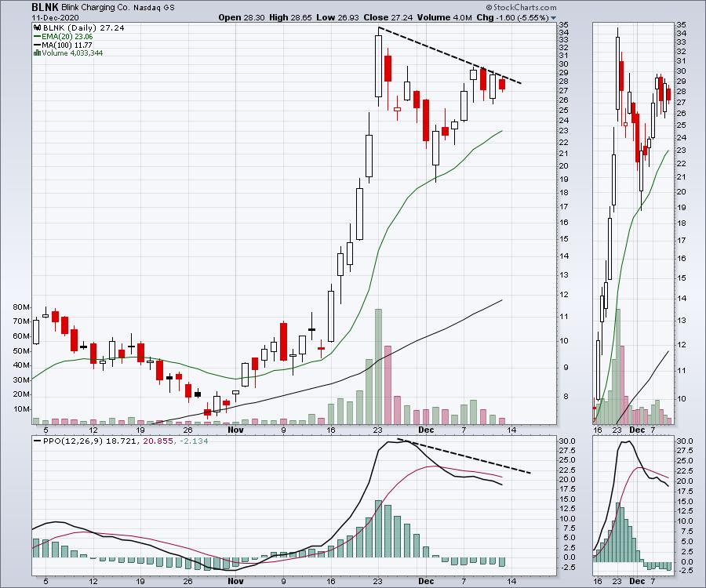Click the Low 26.93 value
Screen dimensions: 706x588
click(337, 17)
